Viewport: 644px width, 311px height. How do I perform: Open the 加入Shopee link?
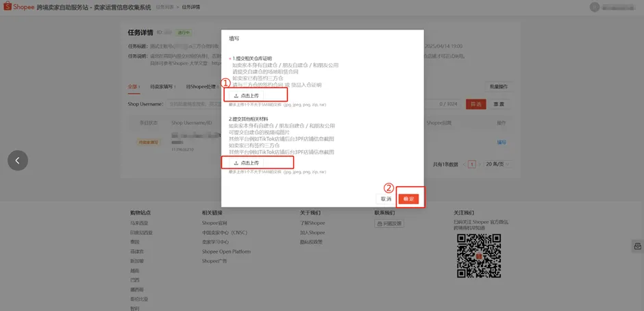pos(312,232)
